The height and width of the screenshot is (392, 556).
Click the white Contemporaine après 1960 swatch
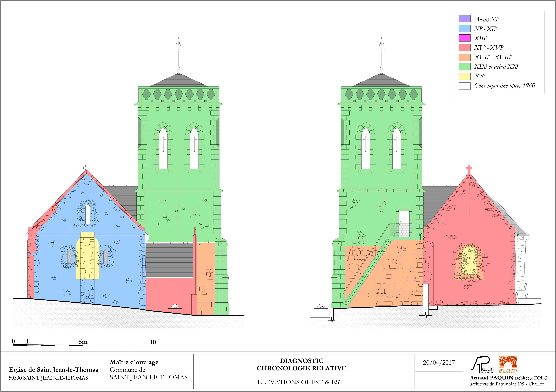(464, 86)
